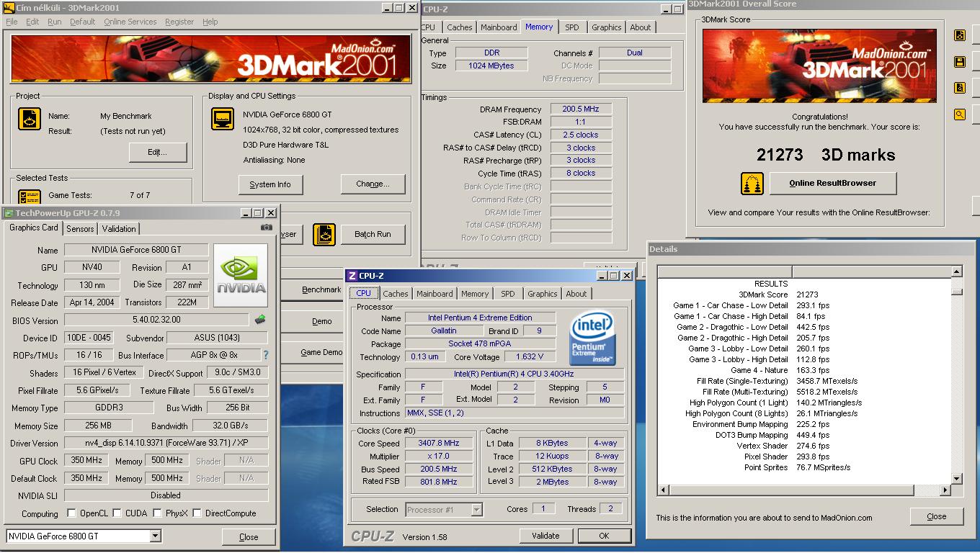Click the GPU-Z title bar icon
Viewport: 980px width, 553px height.
tap(9, 213)
